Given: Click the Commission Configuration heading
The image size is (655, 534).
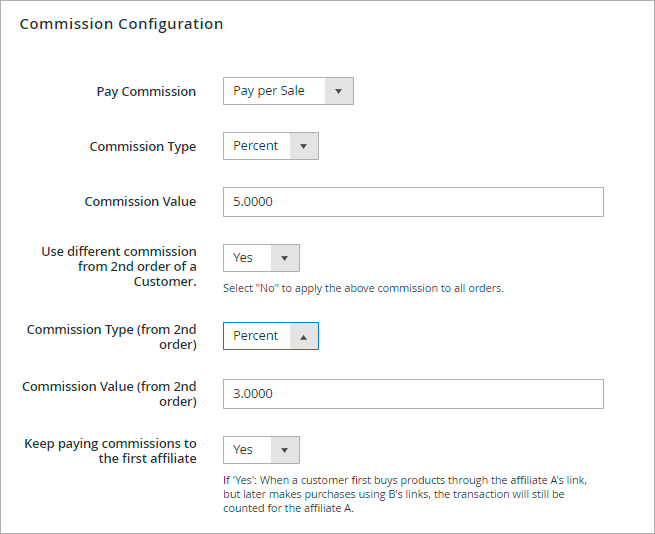Looking at the screenshot, I should point(121,24).
